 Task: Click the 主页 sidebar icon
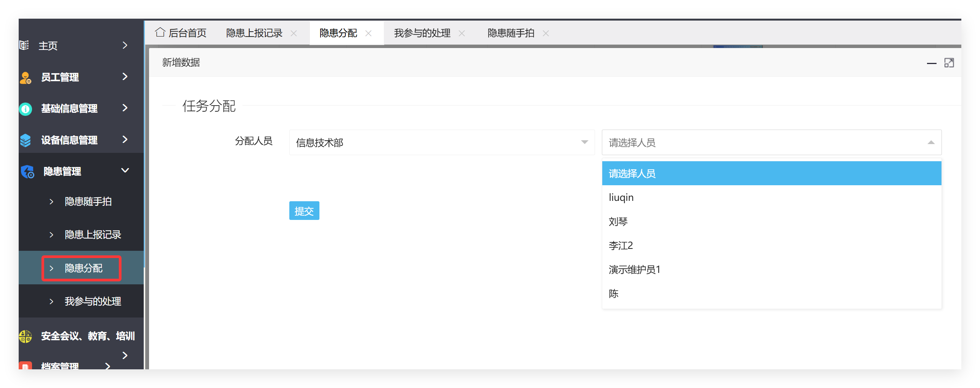pos(24,45)
